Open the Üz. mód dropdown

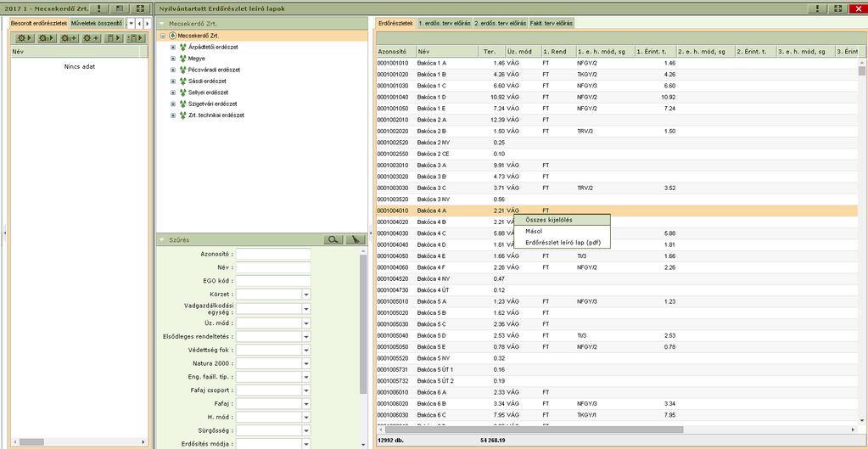click(306, 323)
